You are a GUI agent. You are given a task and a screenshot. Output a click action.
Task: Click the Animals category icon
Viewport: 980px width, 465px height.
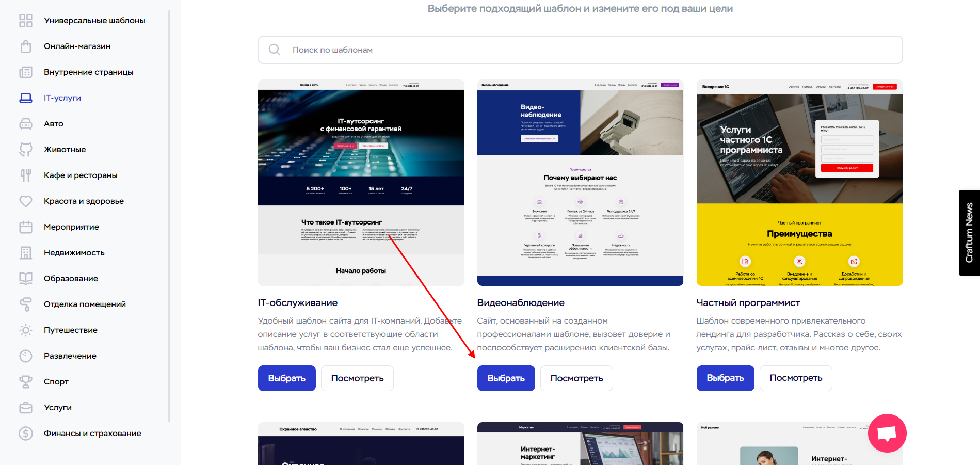coord(26,150)
